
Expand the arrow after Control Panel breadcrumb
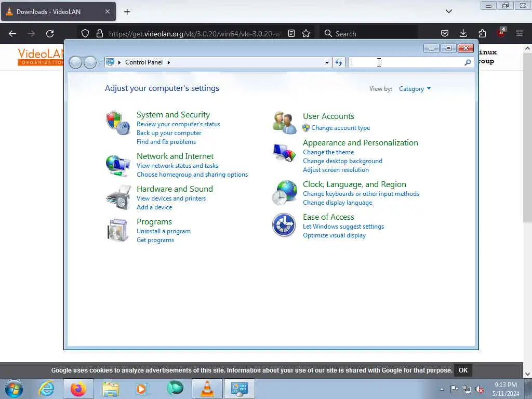pyautogui.click(x=169, y=62)
